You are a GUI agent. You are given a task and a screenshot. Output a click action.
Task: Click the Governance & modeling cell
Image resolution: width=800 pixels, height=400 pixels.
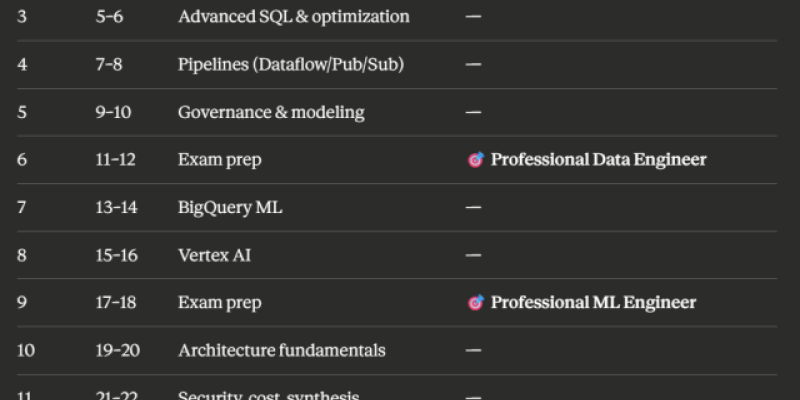pyautogui.click(x=271, y=112)
